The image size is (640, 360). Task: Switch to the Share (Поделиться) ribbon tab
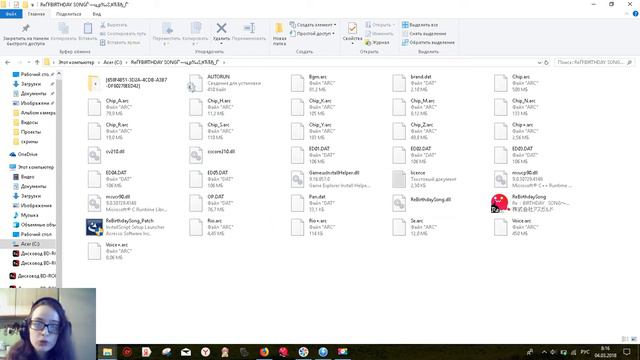[x=69, y=14]
